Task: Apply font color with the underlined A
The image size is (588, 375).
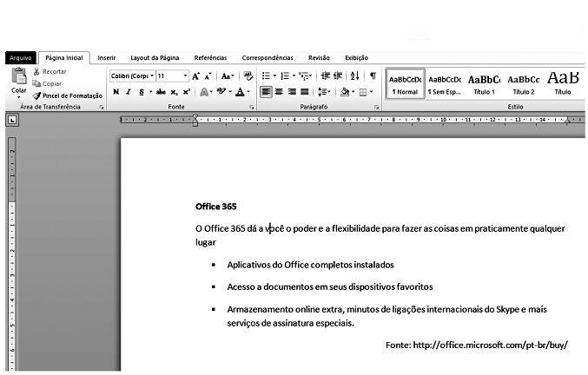Action: 240,92
